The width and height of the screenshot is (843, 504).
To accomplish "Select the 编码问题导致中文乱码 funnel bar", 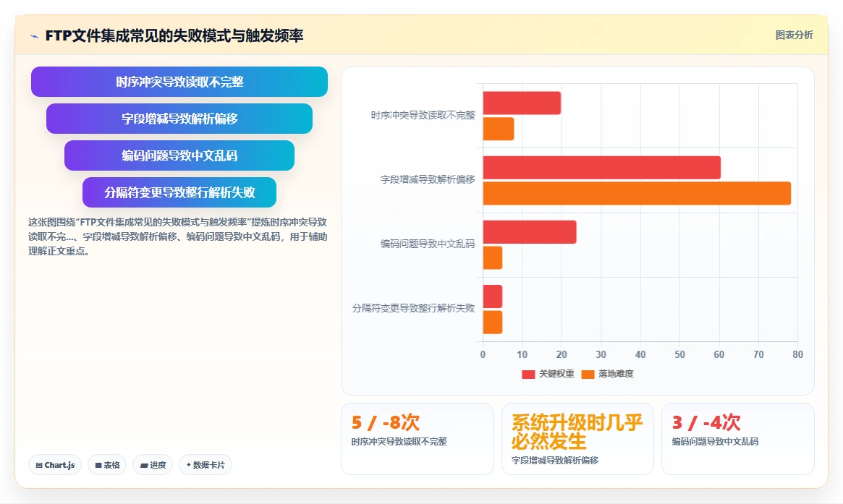I will pyautogui.click(x=179, y=155).
